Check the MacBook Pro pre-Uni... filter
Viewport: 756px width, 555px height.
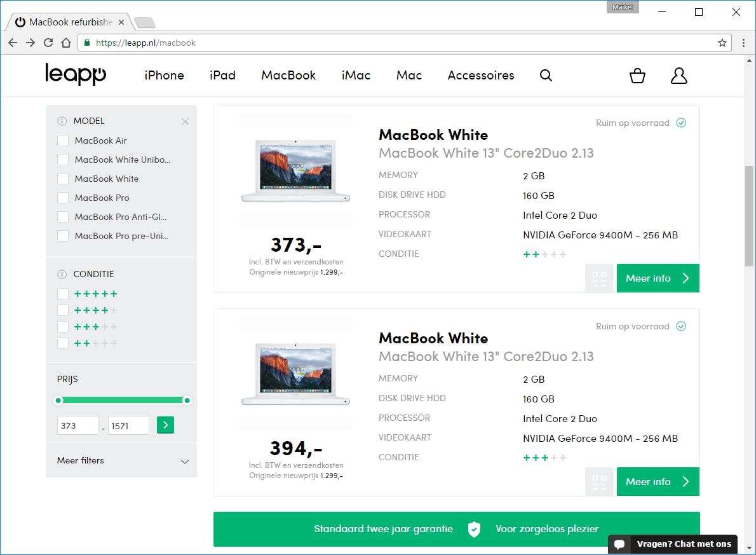coord(63,236)
